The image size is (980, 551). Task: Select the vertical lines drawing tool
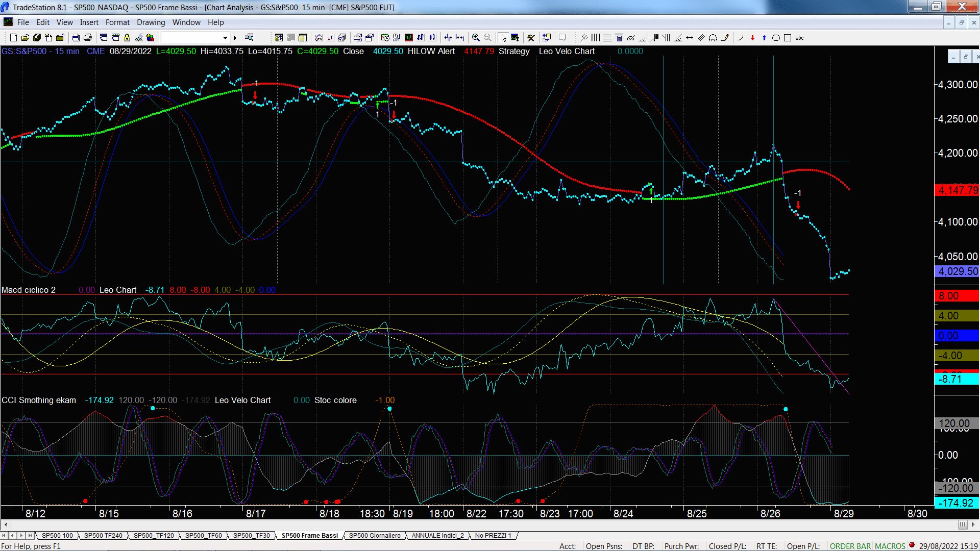click(596, 38)
